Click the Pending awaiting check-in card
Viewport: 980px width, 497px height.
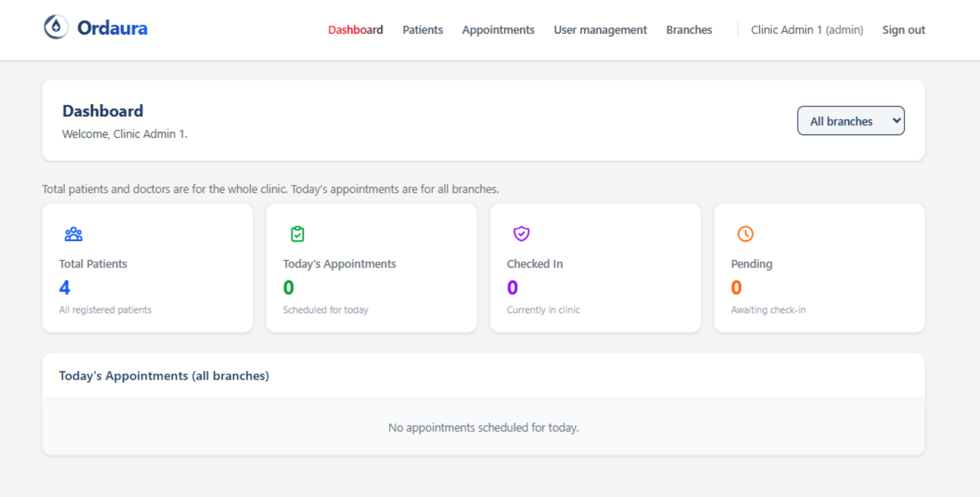[819, 268]
